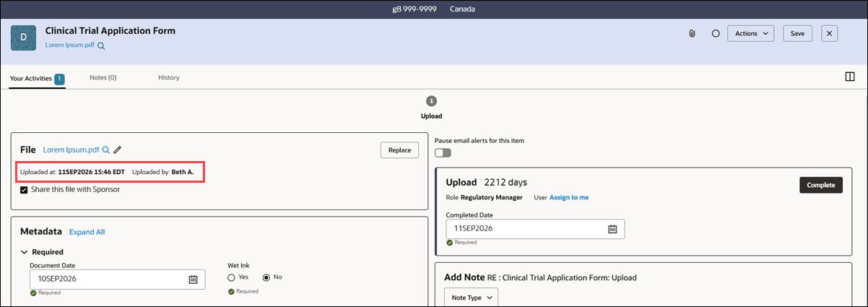868x307 pixels.
Task: Click step 1 Upload workflow marker
Action: point(432,101)
